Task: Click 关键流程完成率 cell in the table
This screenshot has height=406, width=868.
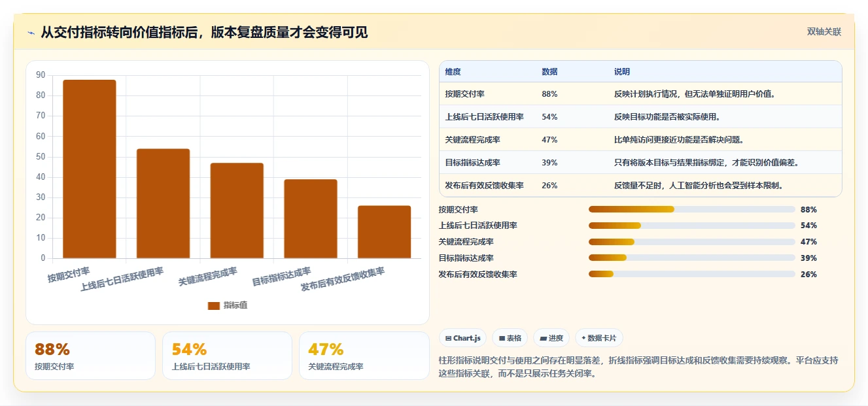Action: 472,140
